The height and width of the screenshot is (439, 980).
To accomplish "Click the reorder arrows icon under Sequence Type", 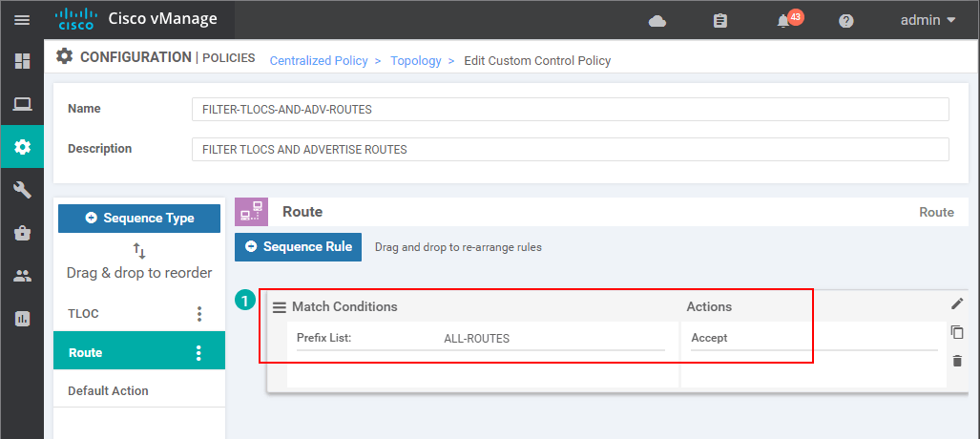I will click(x=139, y=251).
